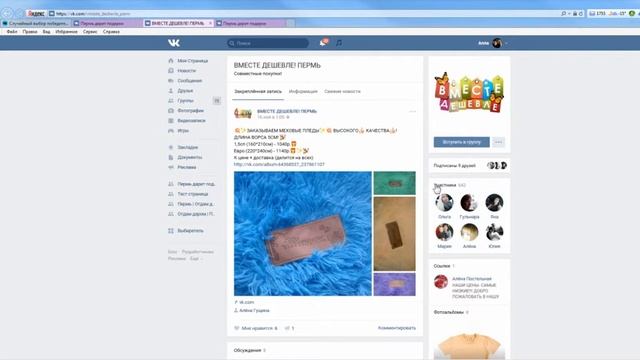
Task: Click the heart like icon under post
Action: coord(236,328)
